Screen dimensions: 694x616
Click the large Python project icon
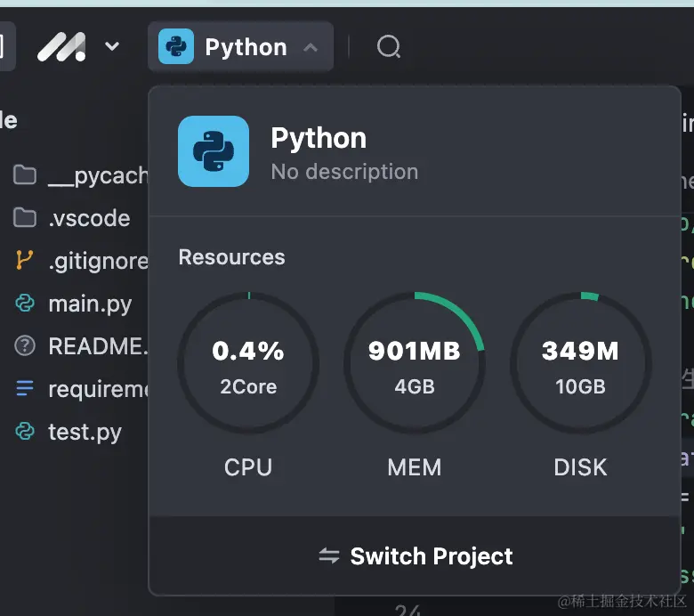(x=214, y=151)
